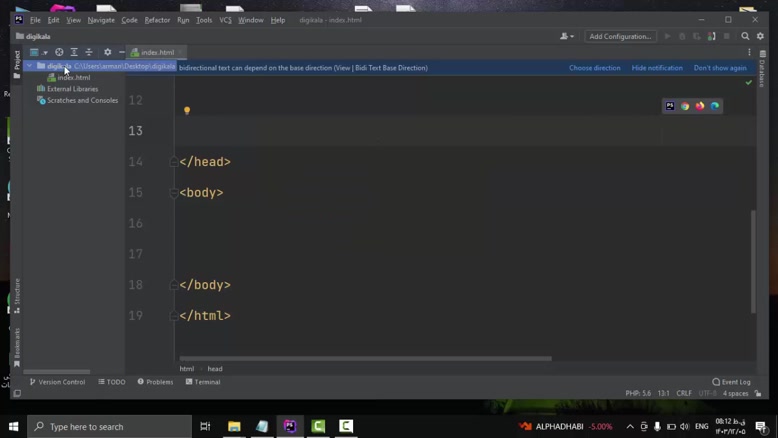778x438 pixels.
Task: Open preview in Firefox browser icon
Action: 700,106
